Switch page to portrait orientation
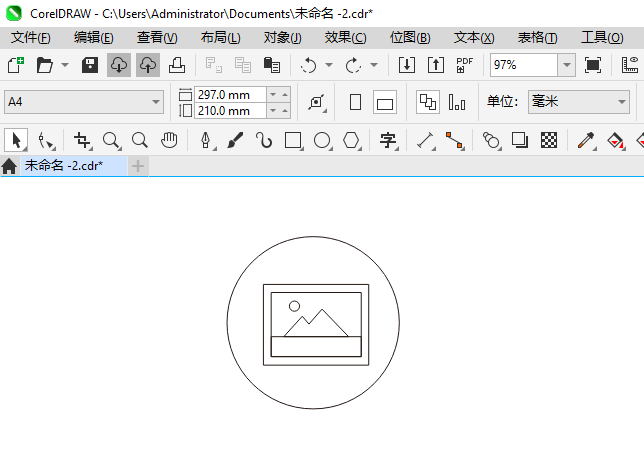Screen dimensions: 644x473 (356, 102)
